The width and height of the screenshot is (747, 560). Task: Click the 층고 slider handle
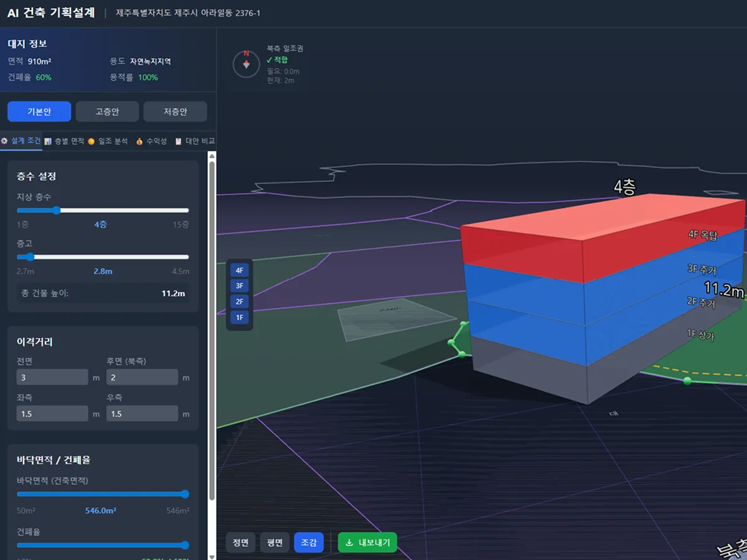tap(30, 256)
